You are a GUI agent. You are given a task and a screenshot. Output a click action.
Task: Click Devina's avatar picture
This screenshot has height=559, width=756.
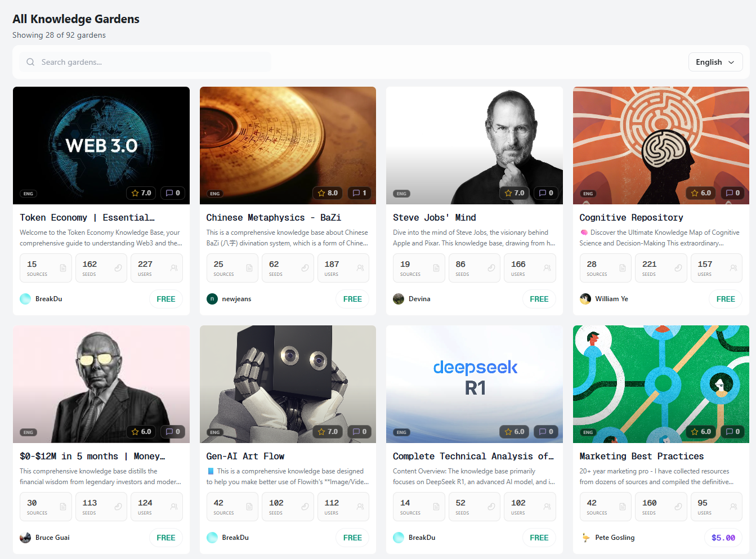click(x=399, y=299)
